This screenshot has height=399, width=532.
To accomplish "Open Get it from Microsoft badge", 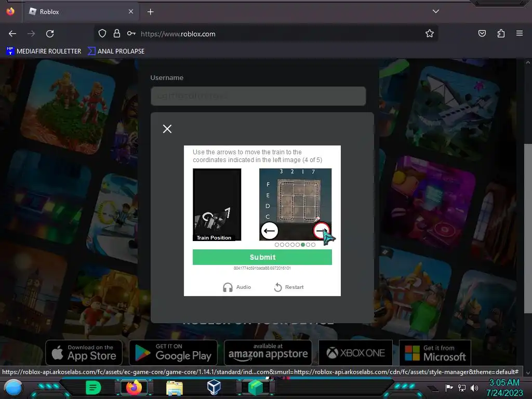I will pos(435,353).
